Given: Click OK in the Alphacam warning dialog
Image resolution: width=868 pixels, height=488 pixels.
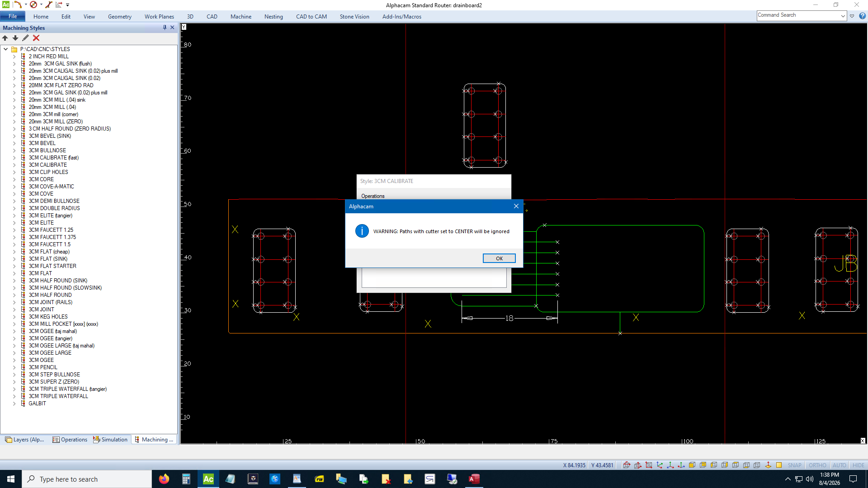Looking at the screenshot, I should [499, 258].
